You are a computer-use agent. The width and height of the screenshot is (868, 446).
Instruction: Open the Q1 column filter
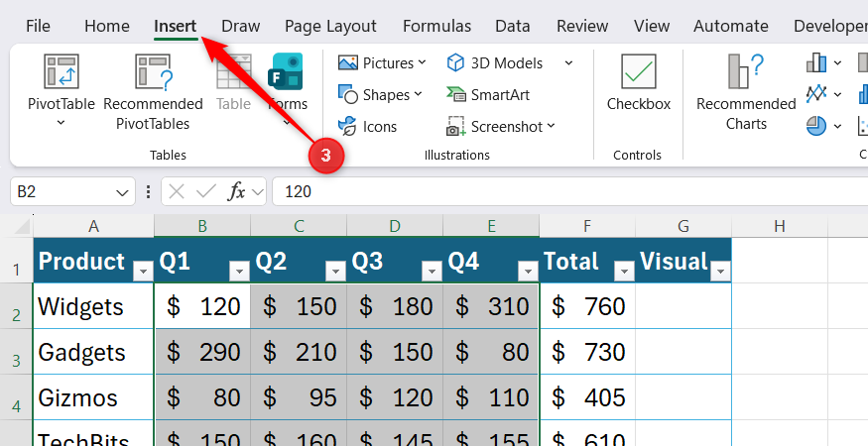pos(240,272)
